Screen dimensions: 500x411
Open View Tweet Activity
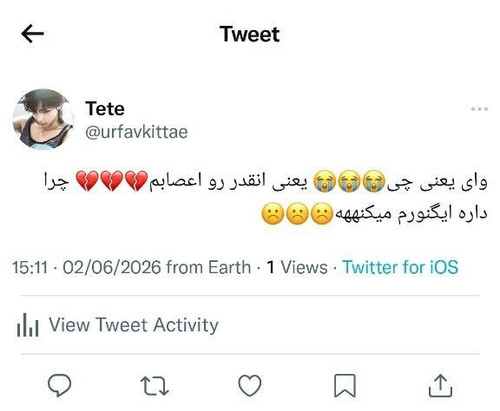click(134, 325)
